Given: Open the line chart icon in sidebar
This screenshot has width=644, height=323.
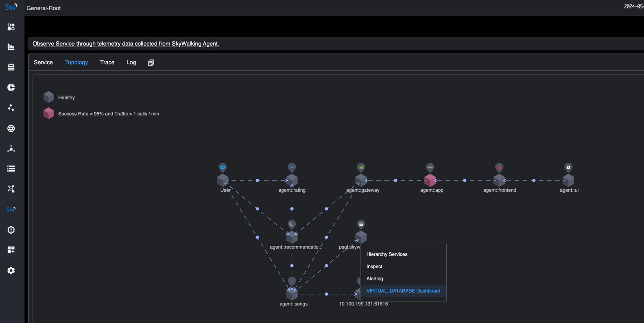Looking at the screenshot, I should [11, 47].
